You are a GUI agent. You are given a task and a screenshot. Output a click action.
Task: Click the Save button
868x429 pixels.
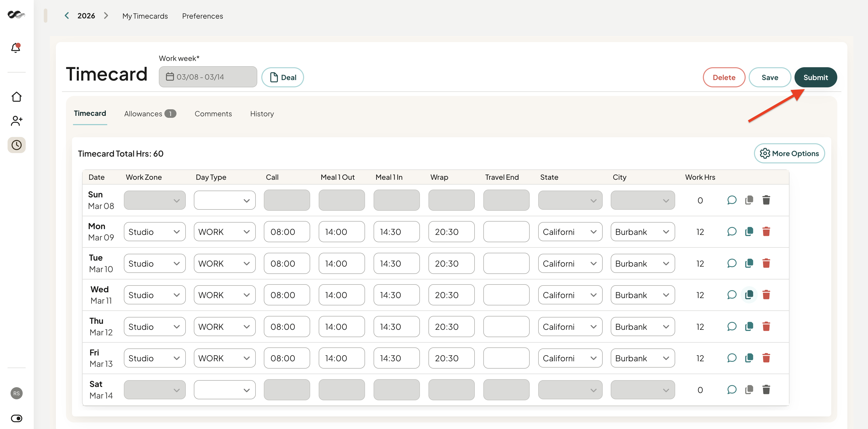(770, 77)
